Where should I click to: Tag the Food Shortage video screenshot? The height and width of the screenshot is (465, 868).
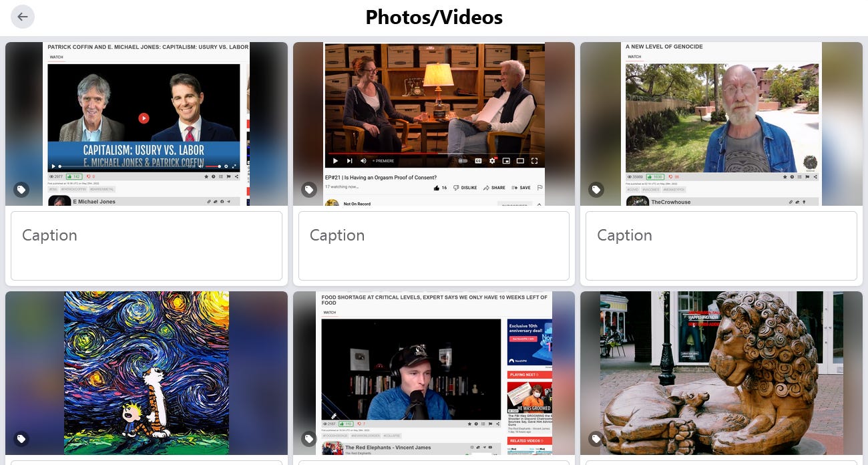point(309,439)
